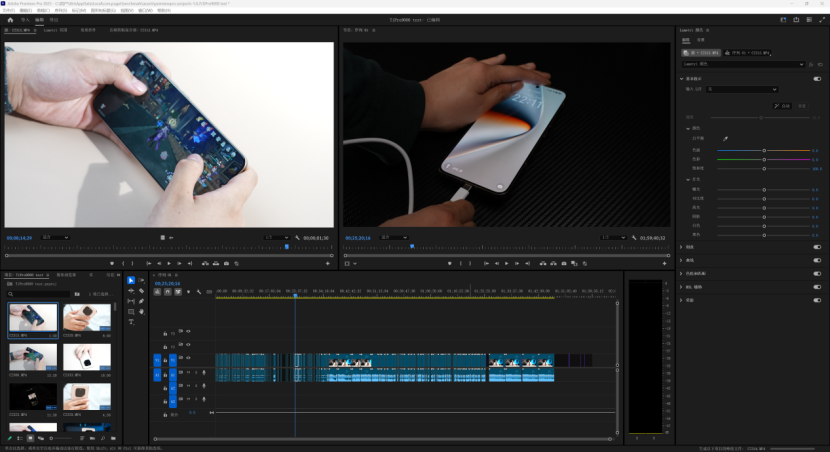
Task: Select the Hand tool
Action: tap(142, 311)
